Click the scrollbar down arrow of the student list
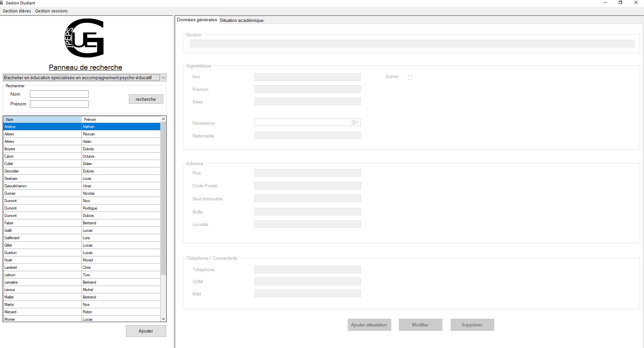Image resolution: width=644 pixels, height=348 pixels. pos(163,319)
